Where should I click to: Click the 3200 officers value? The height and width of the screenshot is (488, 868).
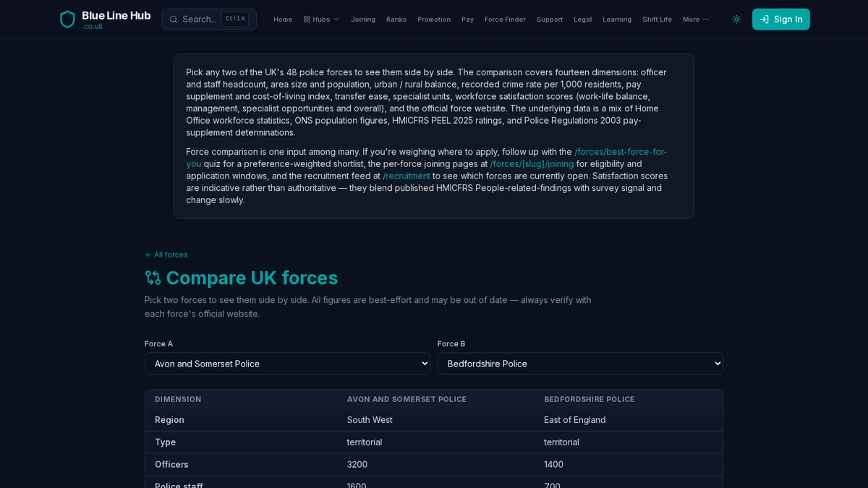tap(357, 465)
